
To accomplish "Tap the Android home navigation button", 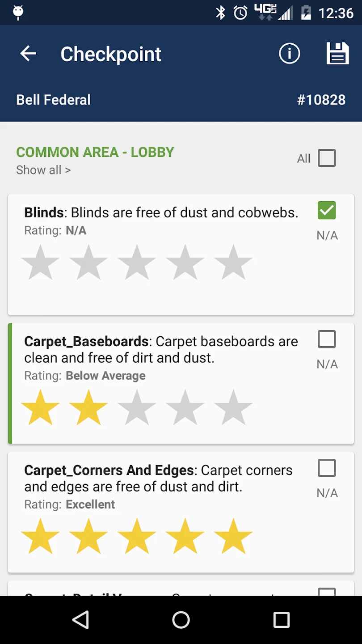I will point(181,620).
